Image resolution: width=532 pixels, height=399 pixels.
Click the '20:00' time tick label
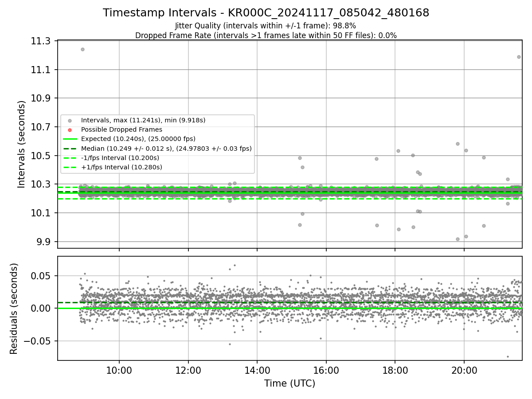(464, 370)
